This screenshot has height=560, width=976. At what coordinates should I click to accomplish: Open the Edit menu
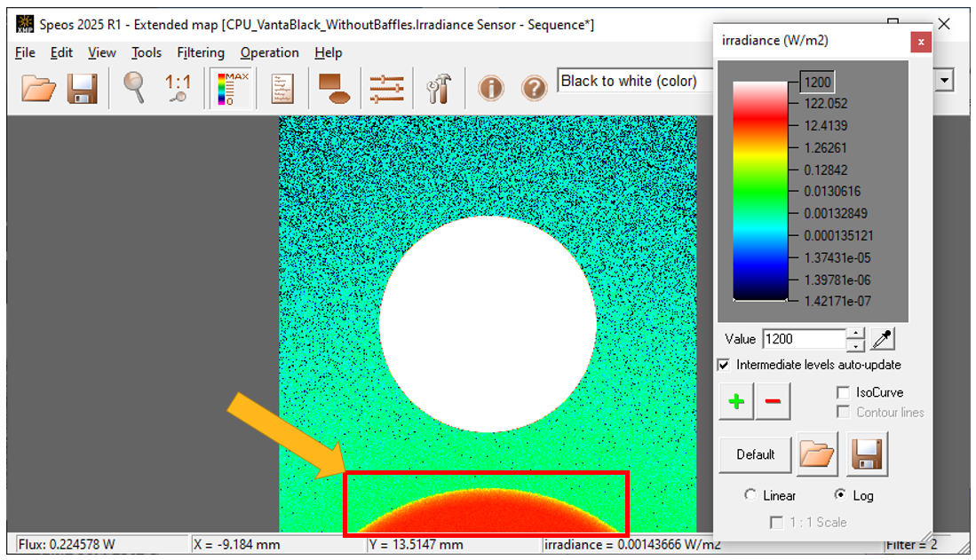(61, 53)
